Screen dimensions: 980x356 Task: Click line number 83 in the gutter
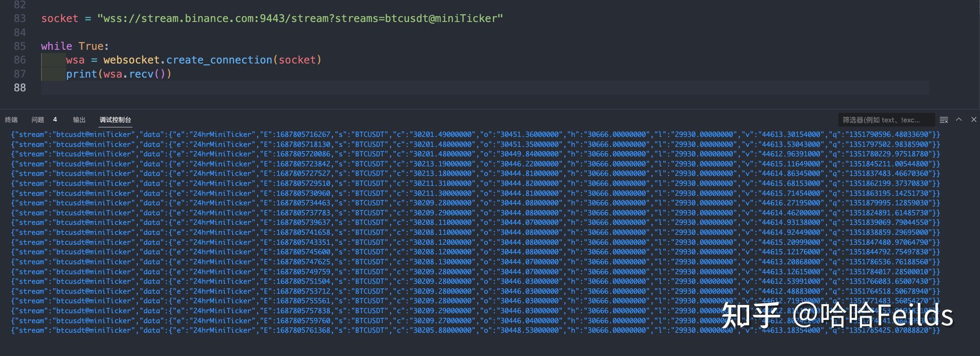(20, 19)
